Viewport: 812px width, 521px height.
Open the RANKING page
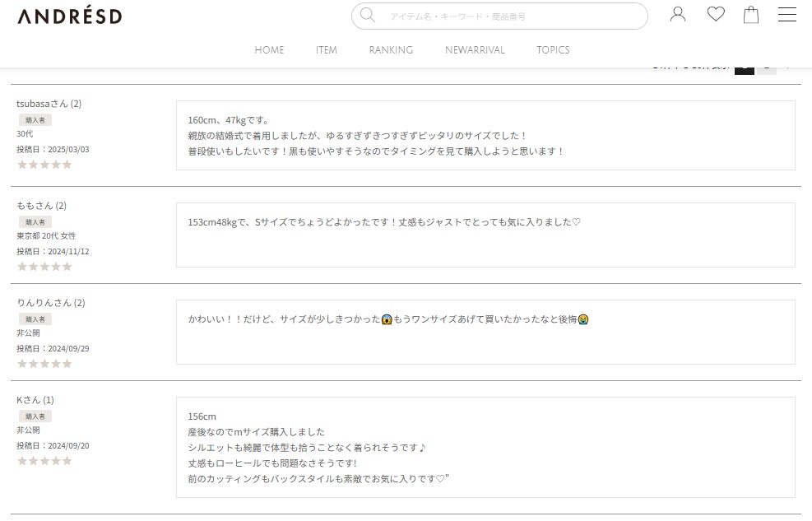click(x=391, y=50)
